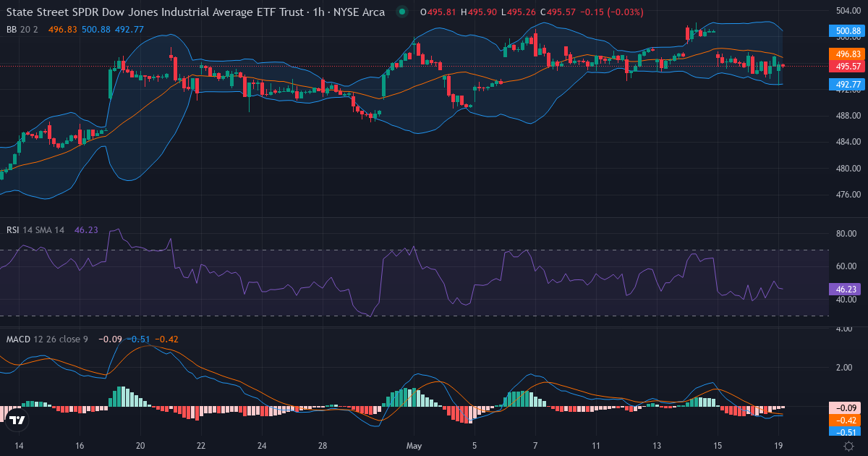Click blue 500.88 price axis tag
868x456 pixels.
[847, 31]
